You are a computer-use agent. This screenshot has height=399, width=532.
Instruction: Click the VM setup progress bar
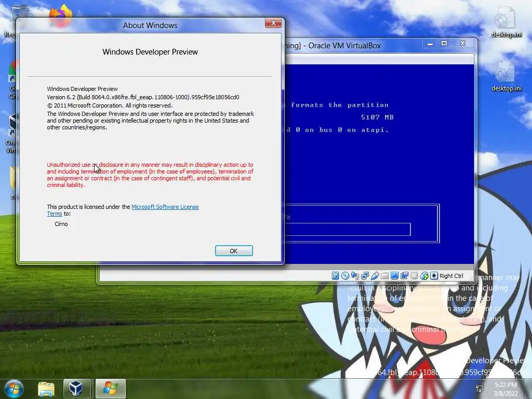[x=348, y=229]
